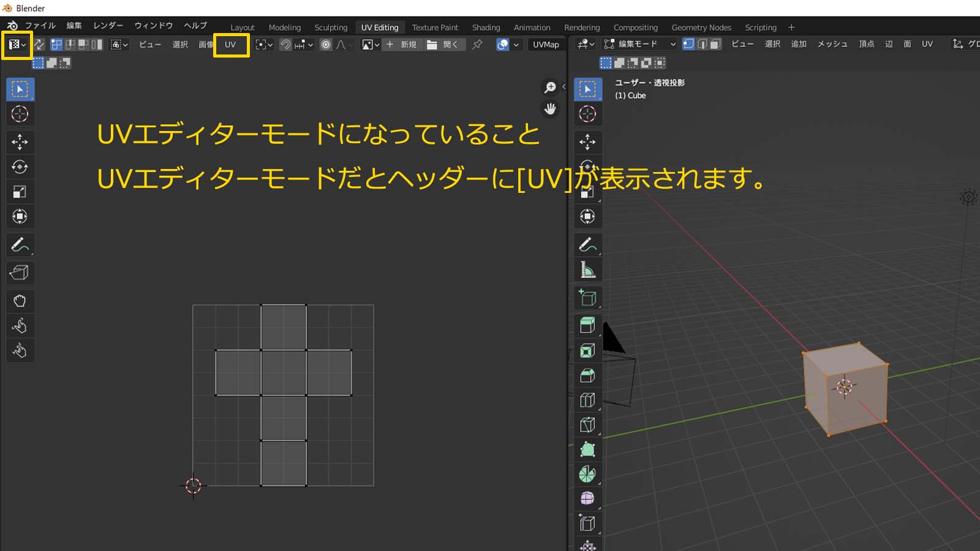The height and width of the screenshot is (551, 980).
Task: Enable face select mode in 3D viewport
Action: tap(715, 44)
